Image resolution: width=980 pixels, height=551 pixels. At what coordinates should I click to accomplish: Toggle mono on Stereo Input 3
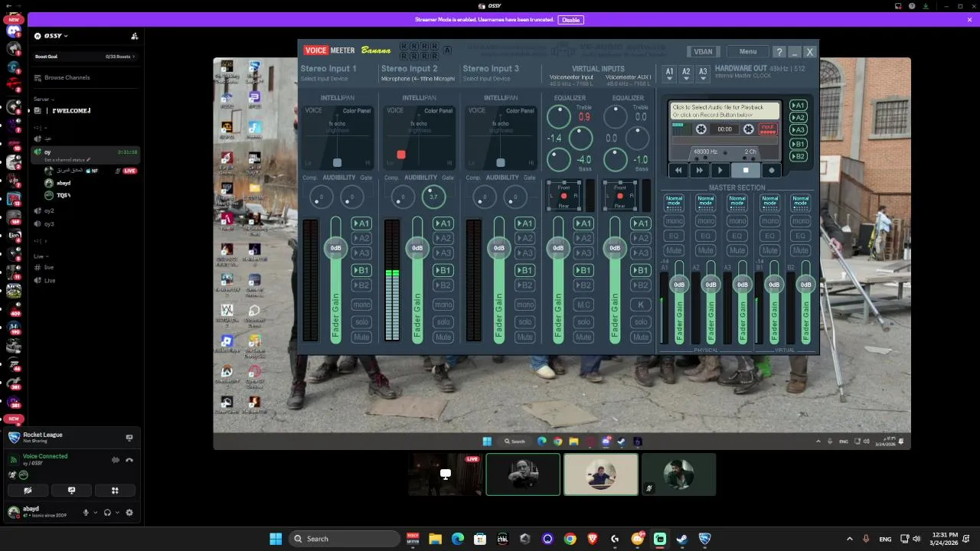pyautogui.click(x=524, y=305)
